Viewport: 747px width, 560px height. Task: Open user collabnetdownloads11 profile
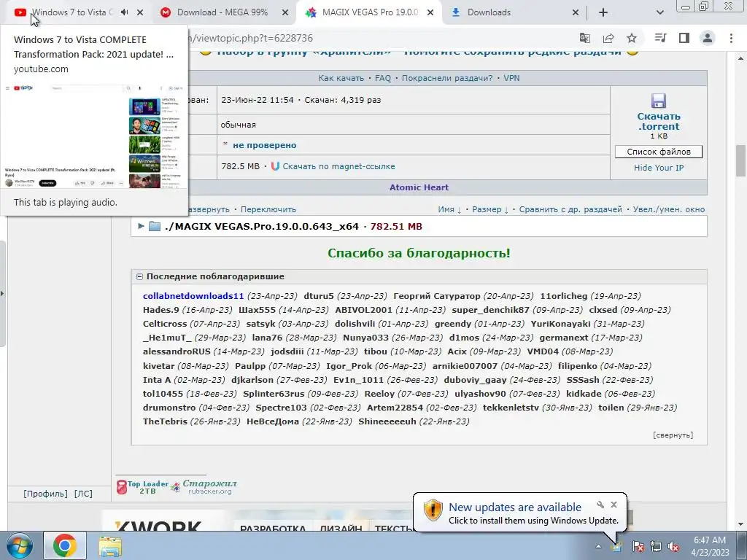pyautogui.click(x=193, y=296)
